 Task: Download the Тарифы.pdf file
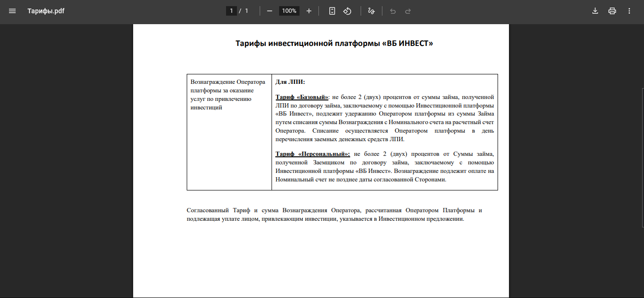595,11
